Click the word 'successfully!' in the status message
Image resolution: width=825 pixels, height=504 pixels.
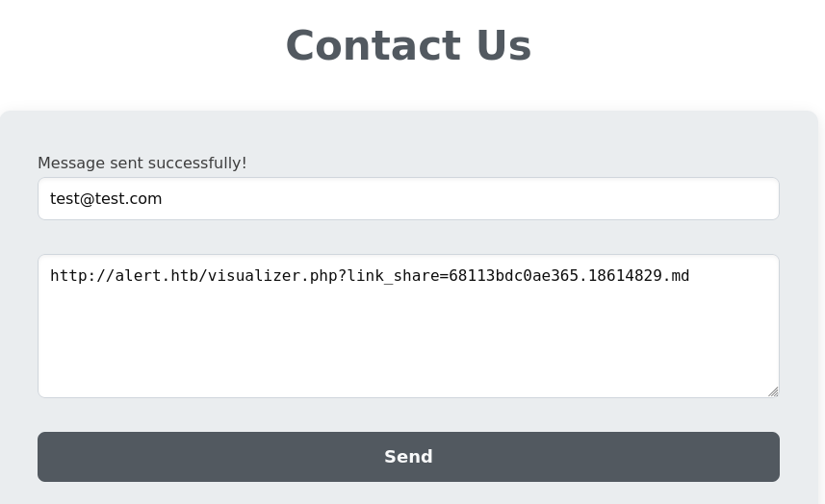tap(202, 163)
